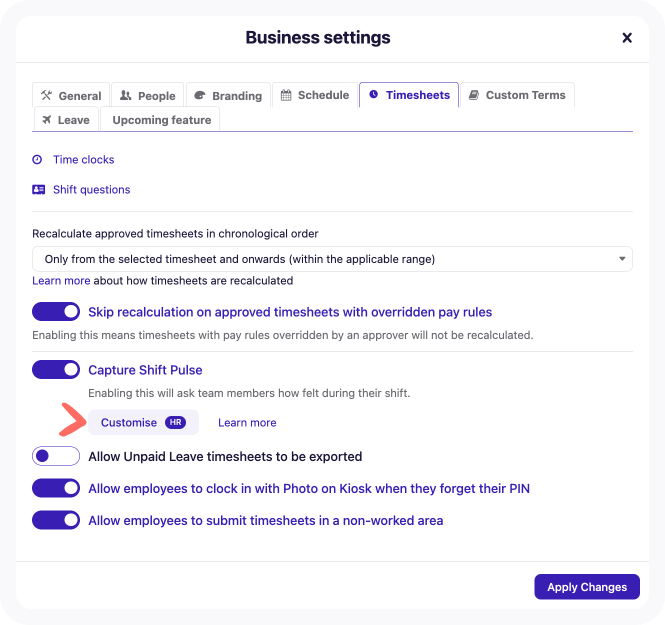Click the people icon on People tab

point(126,95)
